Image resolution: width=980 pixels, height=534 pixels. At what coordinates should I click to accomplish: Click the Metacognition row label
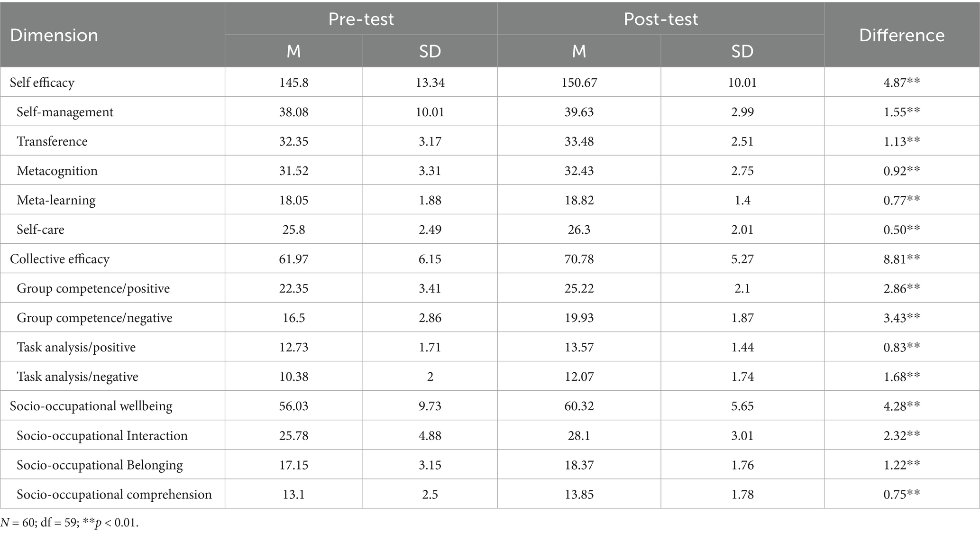click(x=57, y=171)
